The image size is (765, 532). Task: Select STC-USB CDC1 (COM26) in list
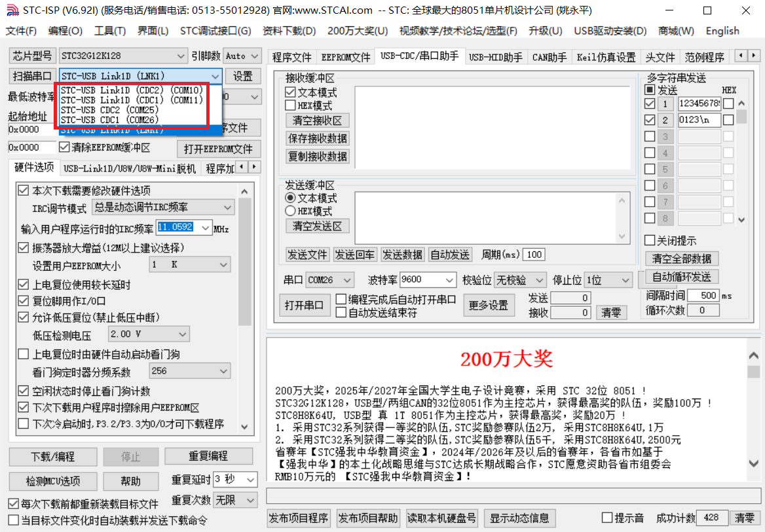point(110,120)
